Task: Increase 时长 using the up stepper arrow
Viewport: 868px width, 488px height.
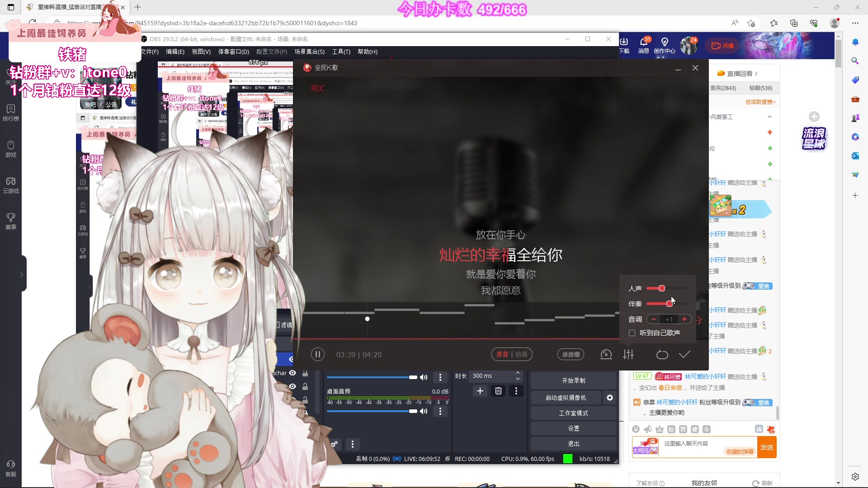Action: click(x=517, y=372)
